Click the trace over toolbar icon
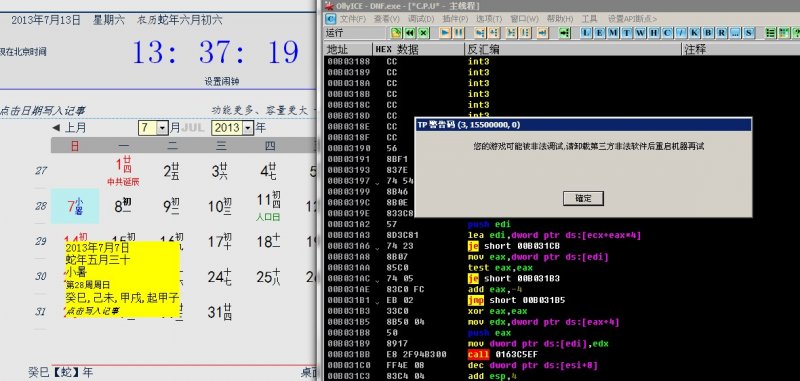The image size is (800, 381). pyautogui.click(x=525, y=33)
